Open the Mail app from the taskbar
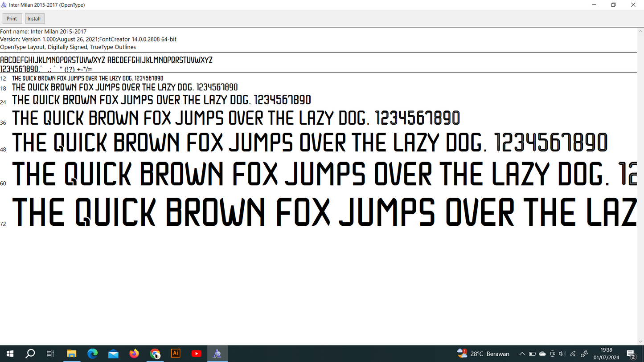 tap(113, 354)
